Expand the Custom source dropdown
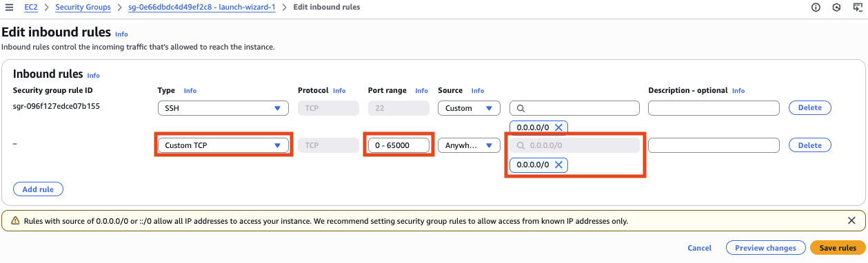 (469, 108)
